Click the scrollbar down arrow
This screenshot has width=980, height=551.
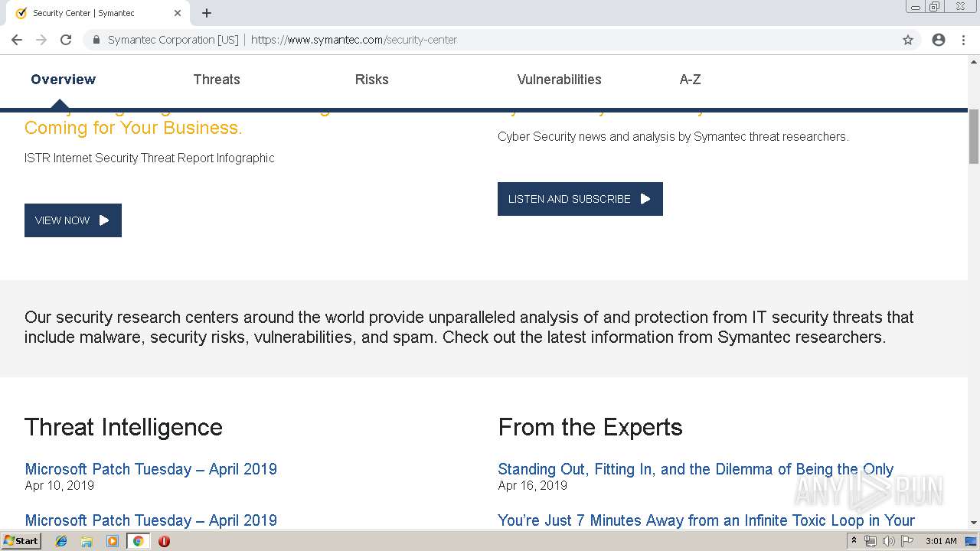pos(974,523)
